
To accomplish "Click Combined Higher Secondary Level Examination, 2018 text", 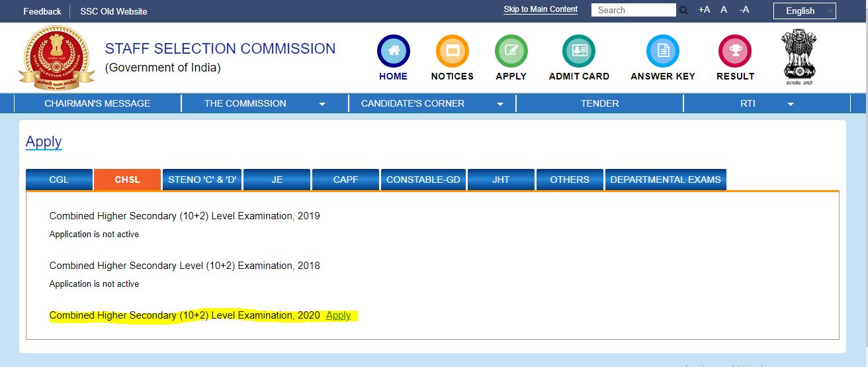I will (x=185, y=266).
